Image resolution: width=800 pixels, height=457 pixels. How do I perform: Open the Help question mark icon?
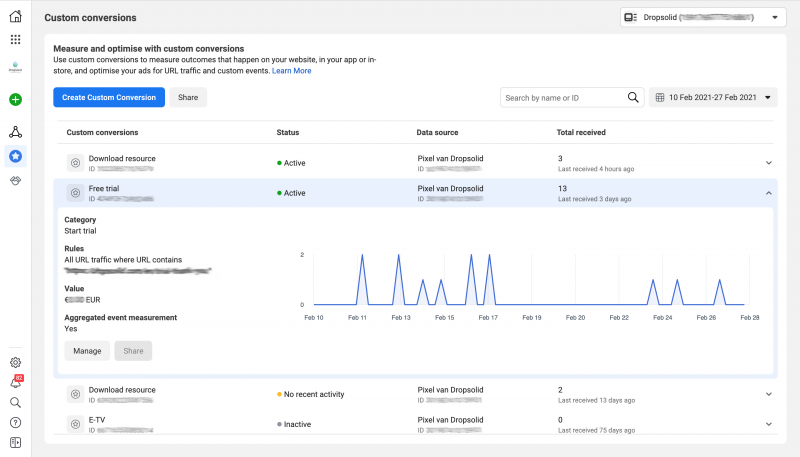tap(15, 422)
